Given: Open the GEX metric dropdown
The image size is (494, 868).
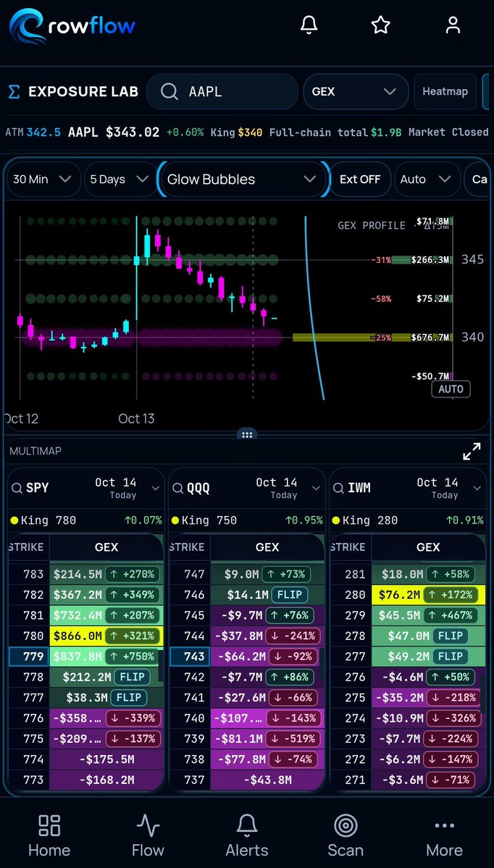Looking at the screenshot, I should (356, 91).
